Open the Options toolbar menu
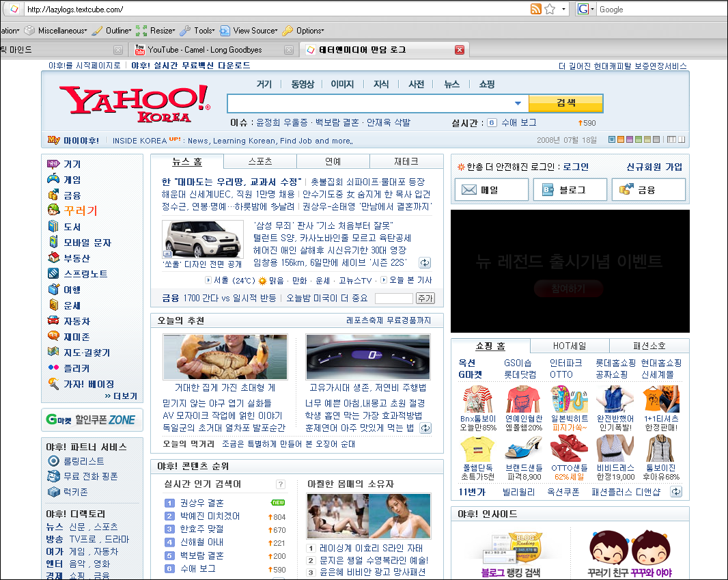 point(303,31)
